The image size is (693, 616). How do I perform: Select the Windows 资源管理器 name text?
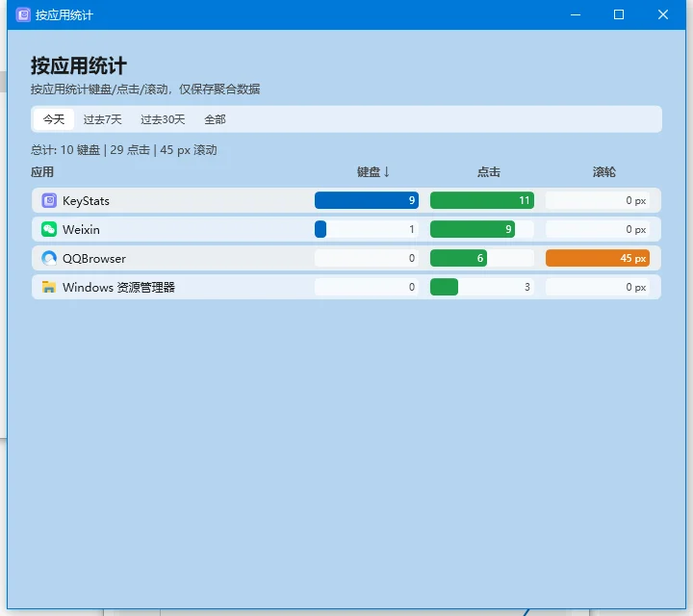pos(118,287)
